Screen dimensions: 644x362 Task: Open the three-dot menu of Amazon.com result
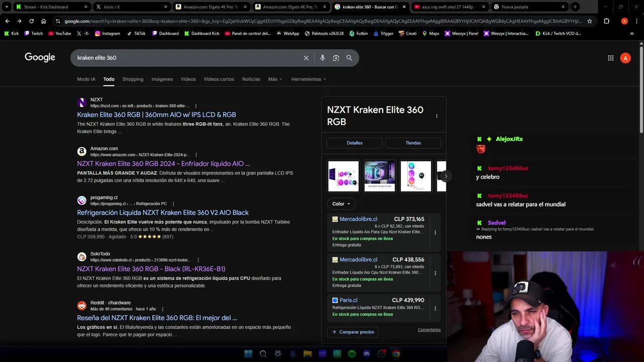pos(196,155)
